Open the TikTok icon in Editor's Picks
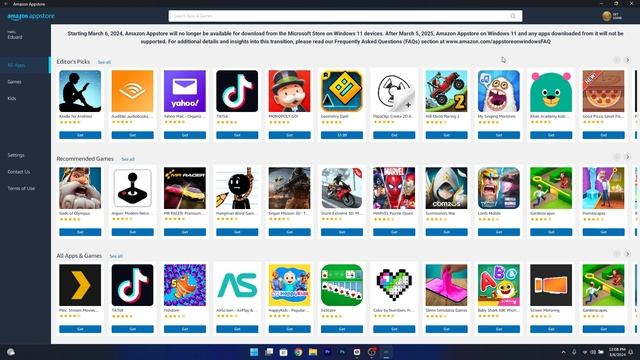The image size is (640, 360). pos(237,91)
